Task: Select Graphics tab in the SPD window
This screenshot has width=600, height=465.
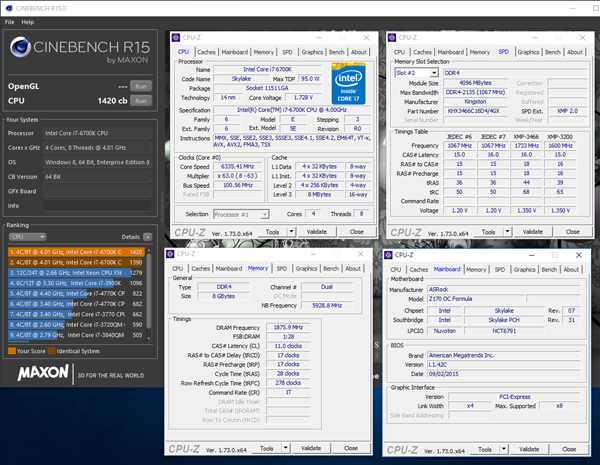Action: pos(528,52)
